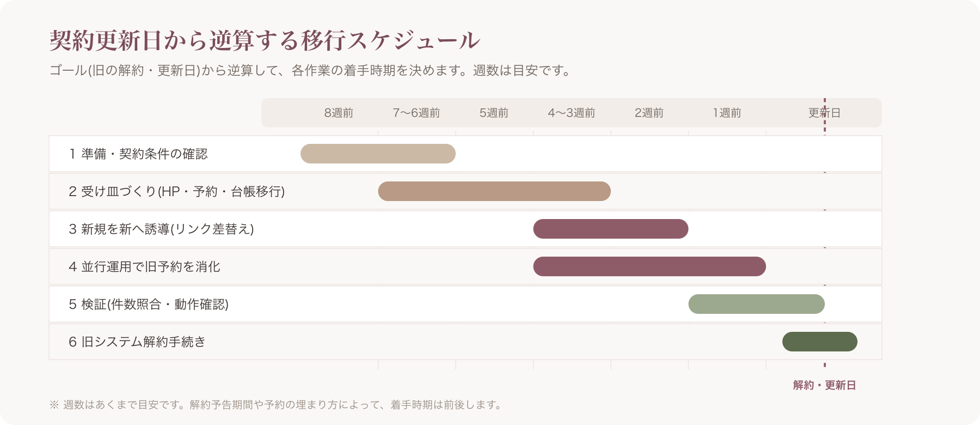Image resolution: width=980 pixels, height=425 pixels.
Task: Select the 4〜3週前 column header
Action: click(x=572, y=113)
